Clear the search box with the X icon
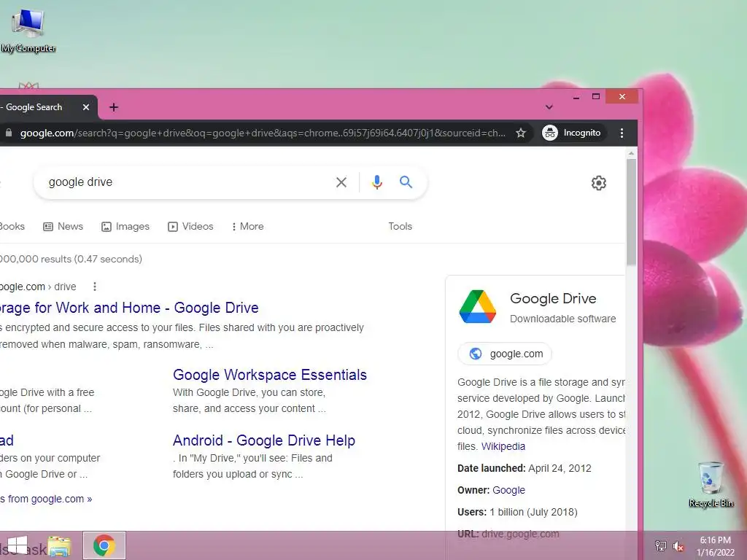 pyautogui.click(x=341, y=182)
